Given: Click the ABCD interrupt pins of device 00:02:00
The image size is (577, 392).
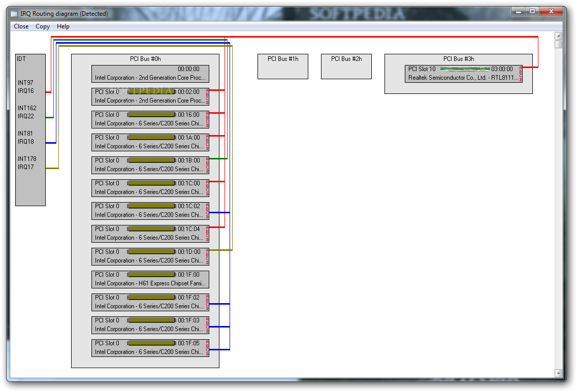Looking at the screenshot, I should 207,96.
